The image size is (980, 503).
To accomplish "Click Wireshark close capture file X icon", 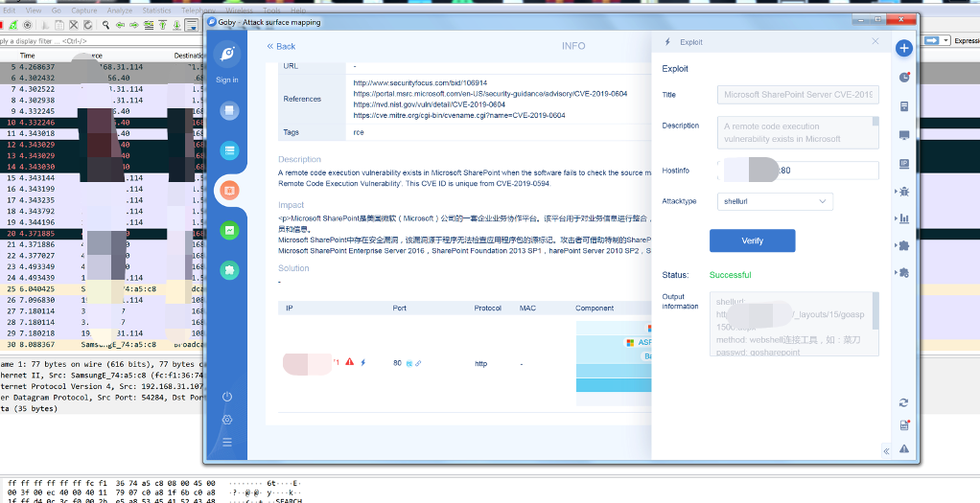I will (x=74, y=25).
